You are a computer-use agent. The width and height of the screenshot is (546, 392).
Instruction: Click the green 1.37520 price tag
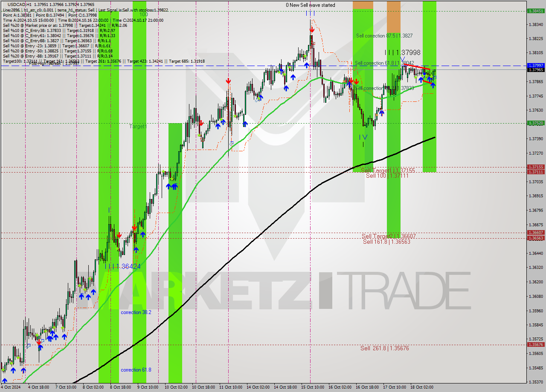[535, 123]
